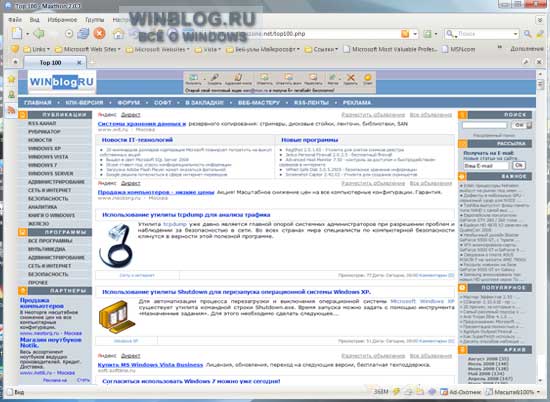Click the Refresh pages icon in toolbar

[x=83, y=34]
